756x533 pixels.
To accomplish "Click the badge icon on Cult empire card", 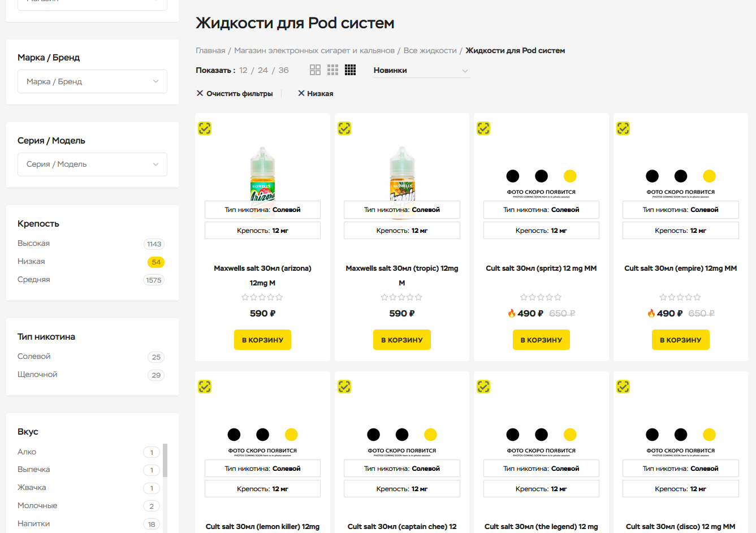I will click(x=623, y=128).
